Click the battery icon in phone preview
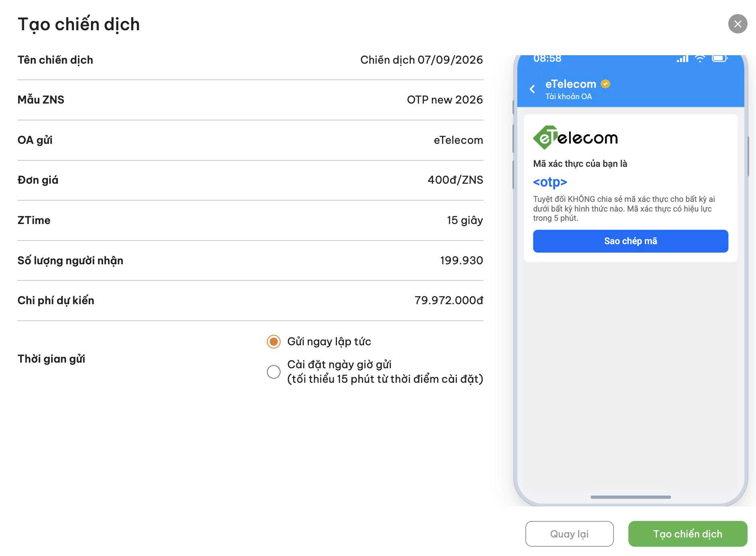Viewport: 756px width, 556px height. [x=720, y=58]
